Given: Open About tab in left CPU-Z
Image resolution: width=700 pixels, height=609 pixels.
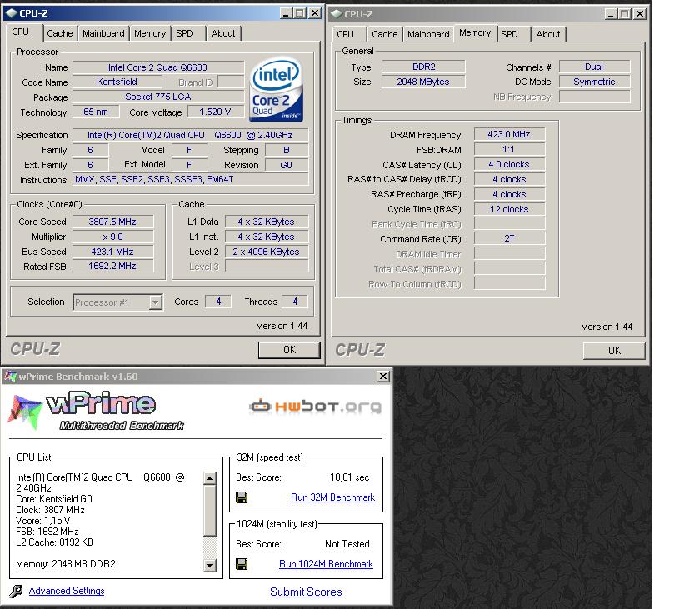Looking at the screenshot, I should coord(223,33).
